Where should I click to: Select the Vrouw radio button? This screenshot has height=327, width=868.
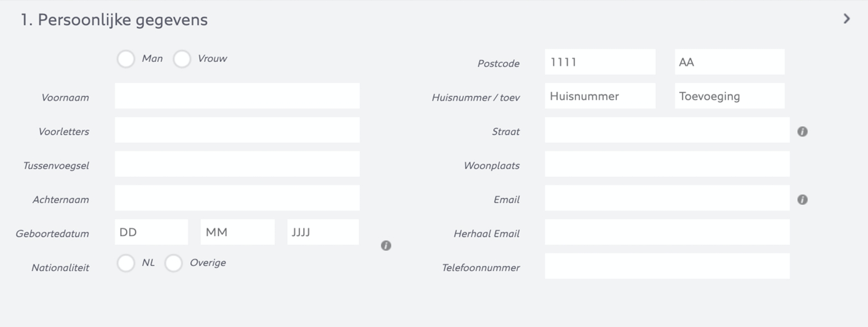point(182,59)
